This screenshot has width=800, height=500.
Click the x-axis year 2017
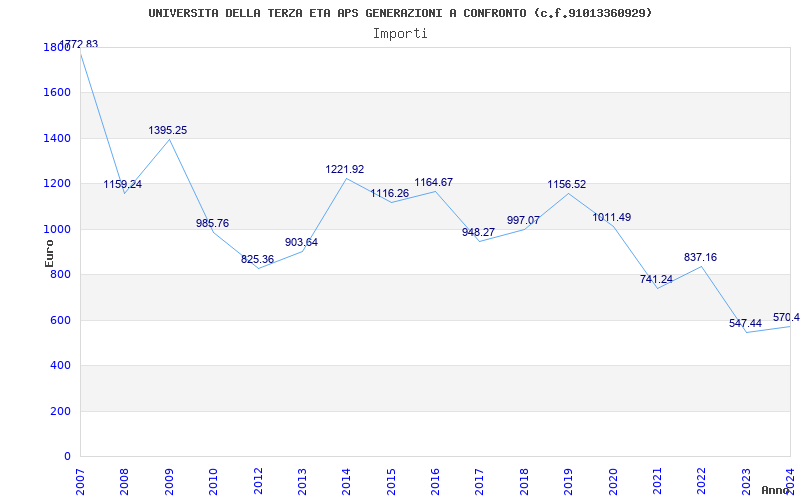[x=480, y=482]
